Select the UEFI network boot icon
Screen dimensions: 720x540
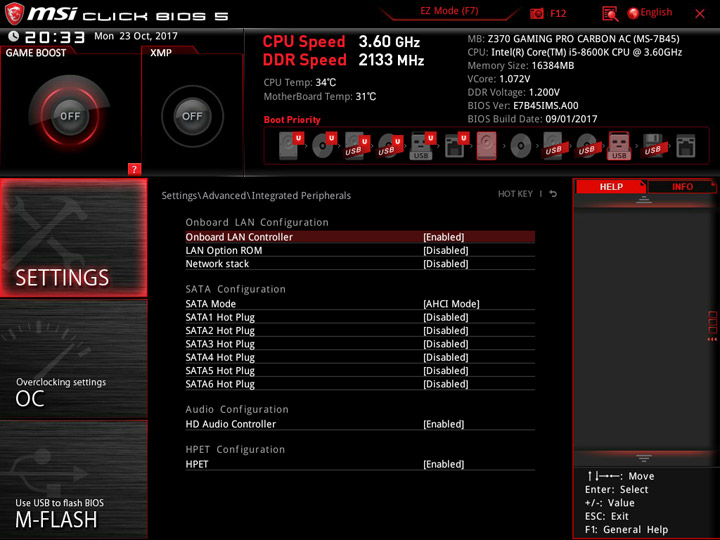(456, 146)
